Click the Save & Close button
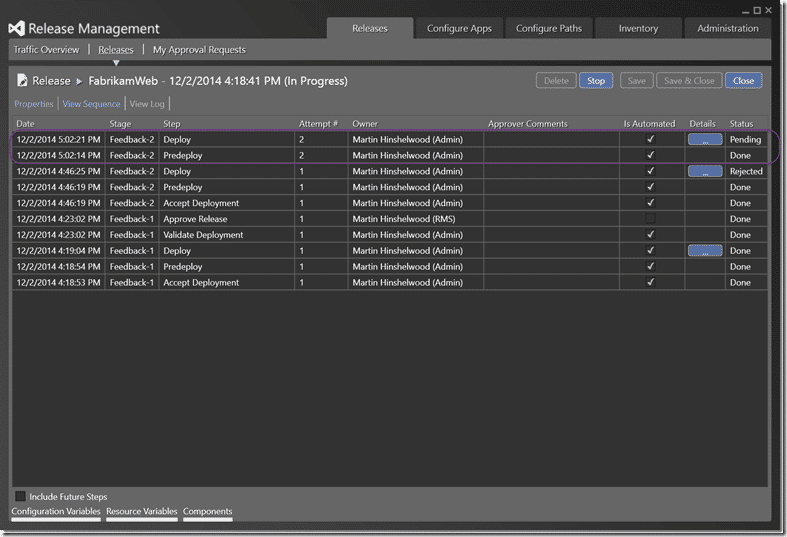Viewport: 787px width, 537px height. coord(689,81)
